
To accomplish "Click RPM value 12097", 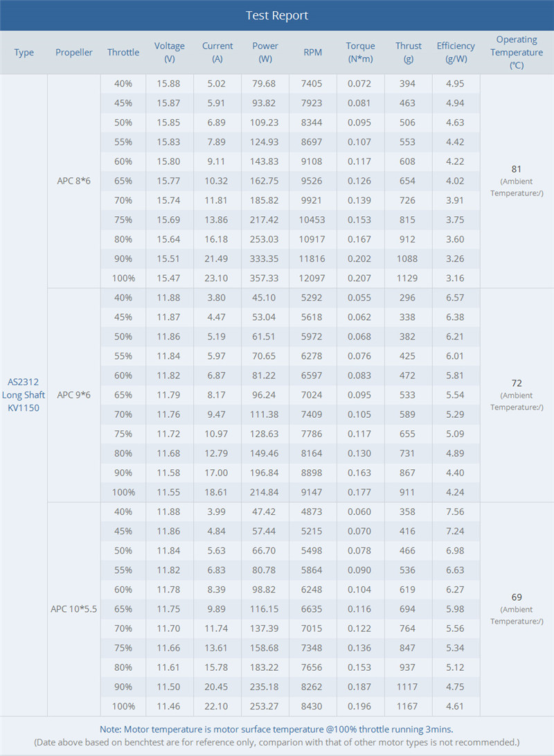I will tap(312, 278).
